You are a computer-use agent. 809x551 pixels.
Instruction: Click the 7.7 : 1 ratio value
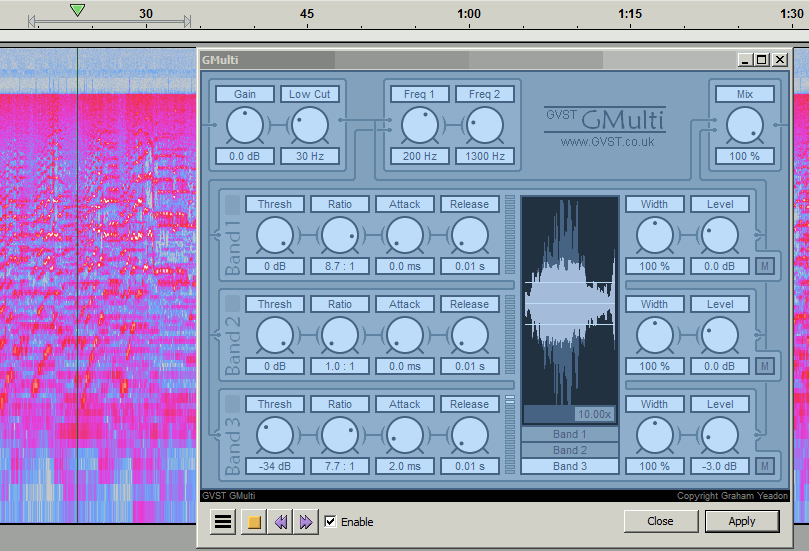click(x=339, y=466)
